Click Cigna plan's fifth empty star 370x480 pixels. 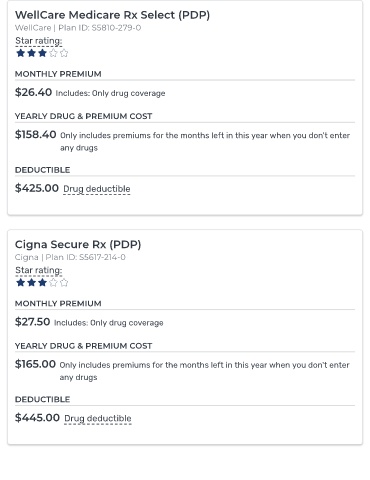[64, 283]
